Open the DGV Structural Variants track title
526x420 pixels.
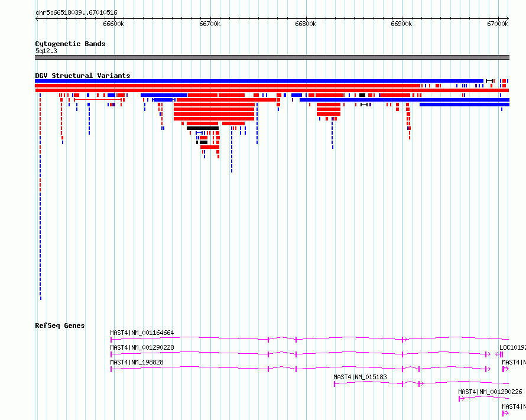pyautogui.click(x=83, y=76)
